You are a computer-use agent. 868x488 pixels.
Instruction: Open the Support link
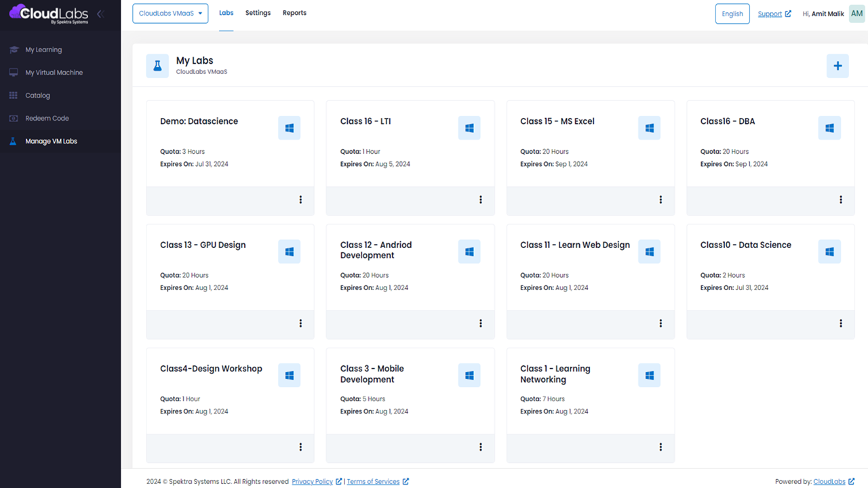(774, 14)
